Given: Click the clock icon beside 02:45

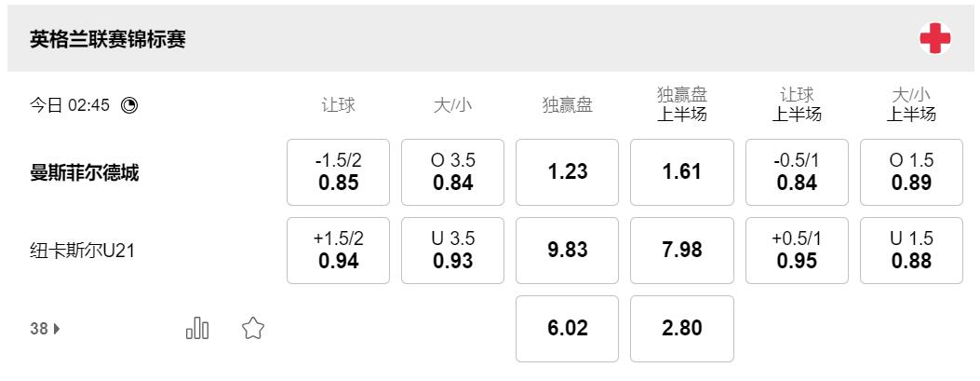Looking at the screenshot, I should coord(129,105).
